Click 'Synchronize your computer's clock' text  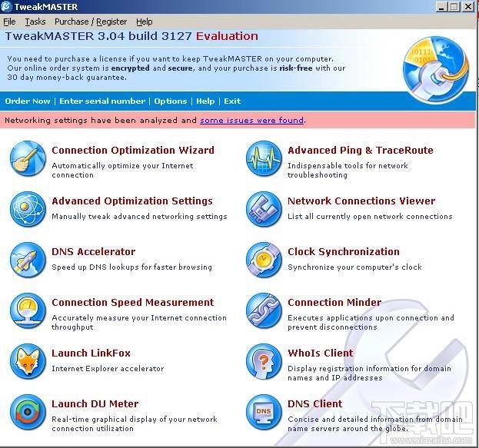coord(354,267)
